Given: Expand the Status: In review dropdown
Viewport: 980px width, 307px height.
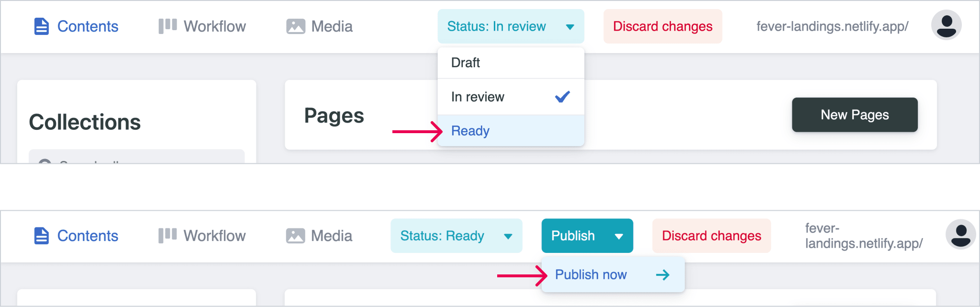Looking at the screenshot, I should tap(511, 26).
